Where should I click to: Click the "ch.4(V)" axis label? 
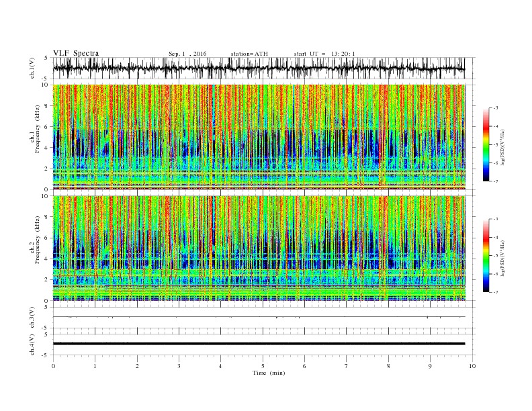[32, 345]
